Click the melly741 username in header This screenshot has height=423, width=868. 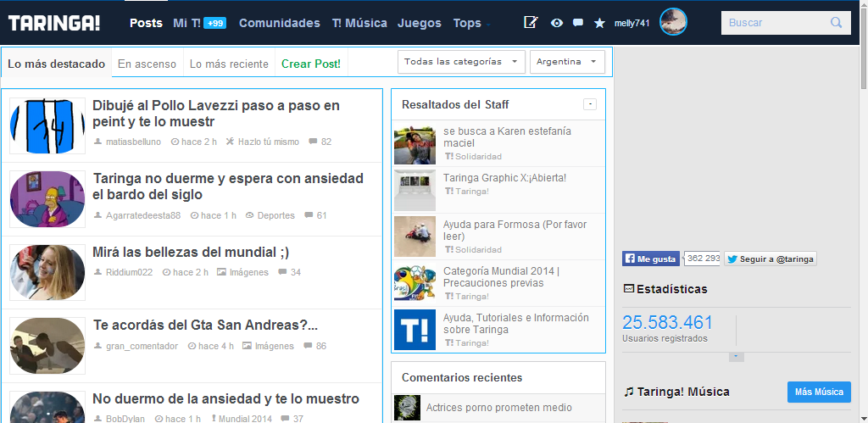click(632, 23)
